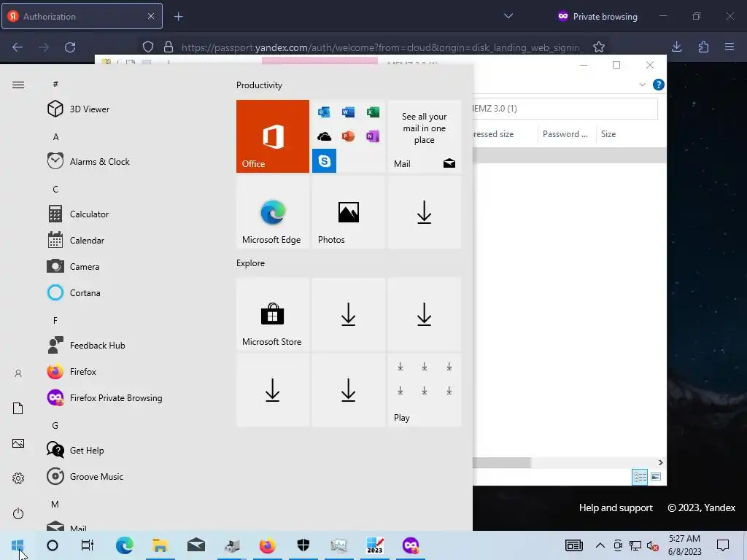This screenshot has width=747, height=560.
Task: Click the Outlook icon in Office tile group
Action: coord(324,112)
